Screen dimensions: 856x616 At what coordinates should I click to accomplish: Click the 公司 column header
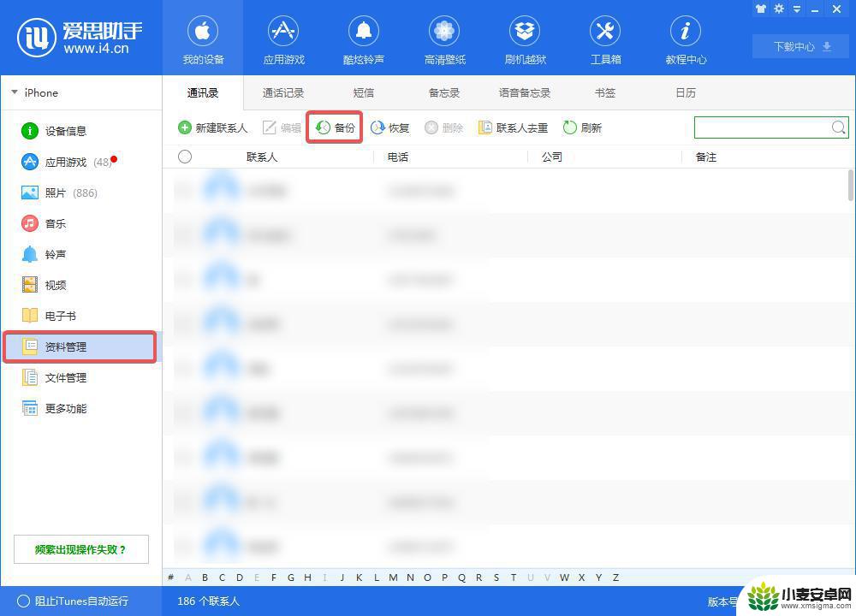coord(552,157)
